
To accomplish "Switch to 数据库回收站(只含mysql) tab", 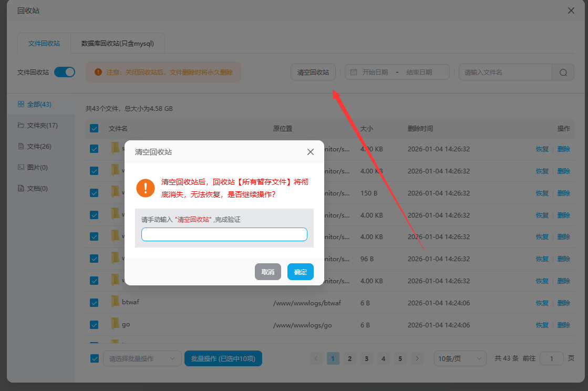I will point(118,44).
